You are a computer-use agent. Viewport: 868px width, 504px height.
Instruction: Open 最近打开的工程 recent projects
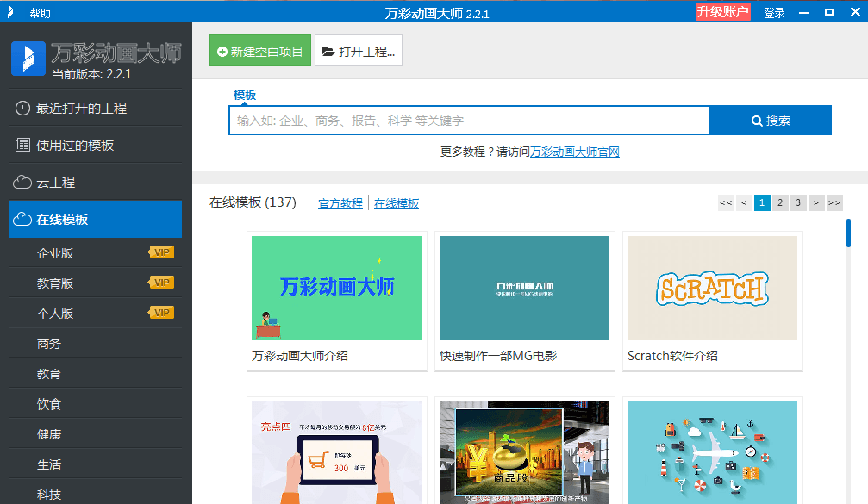(95, 108)
